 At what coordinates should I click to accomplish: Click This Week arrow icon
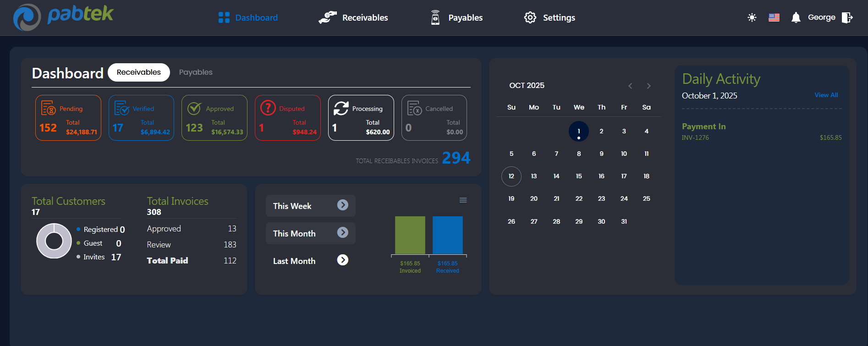point(343,205)
